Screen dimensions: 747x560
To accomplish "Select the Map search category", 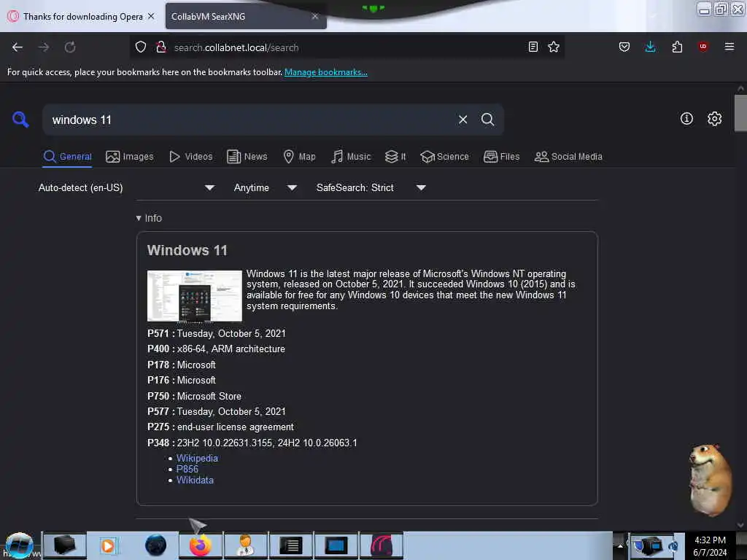I will (299, 157).
